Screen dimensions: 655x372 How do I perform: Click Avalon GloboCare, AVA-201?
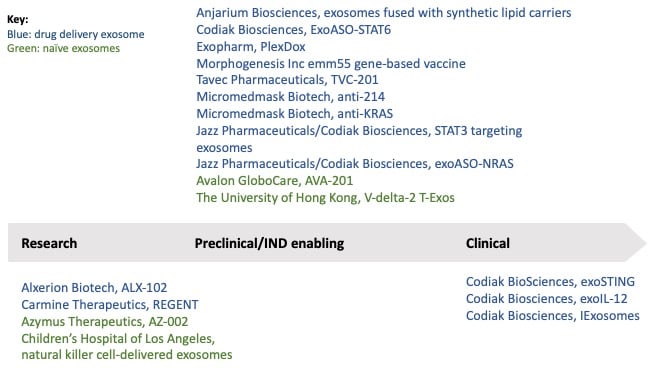[x=274, y=181]
